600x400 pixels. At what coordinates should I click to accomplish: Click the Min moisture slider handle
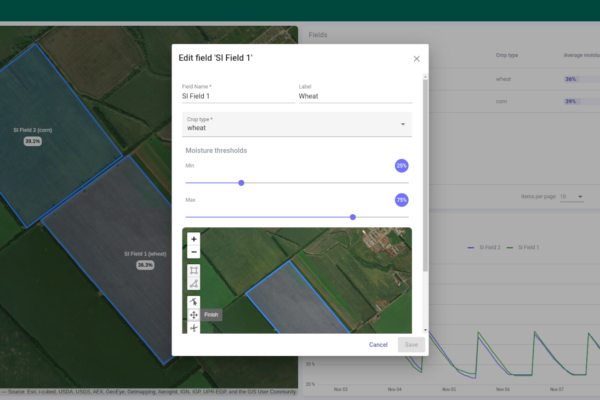241,183
